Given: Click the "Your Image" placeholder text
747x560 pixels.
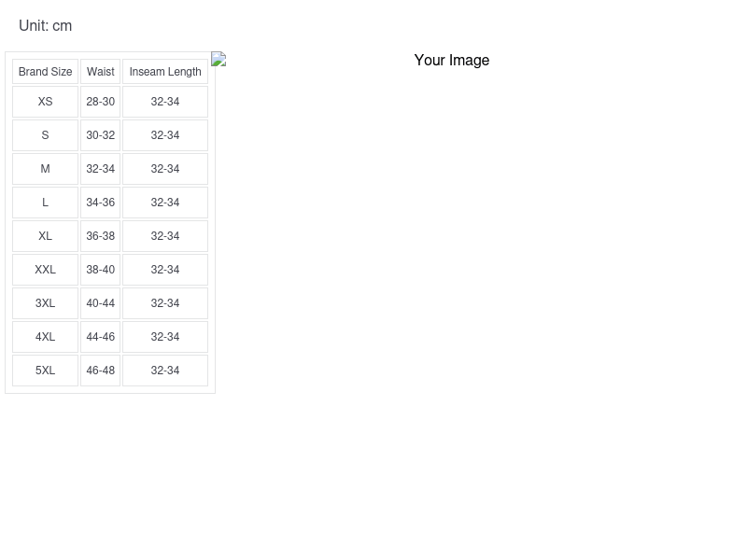Looking at the screenshot, I should pos(451,61).
